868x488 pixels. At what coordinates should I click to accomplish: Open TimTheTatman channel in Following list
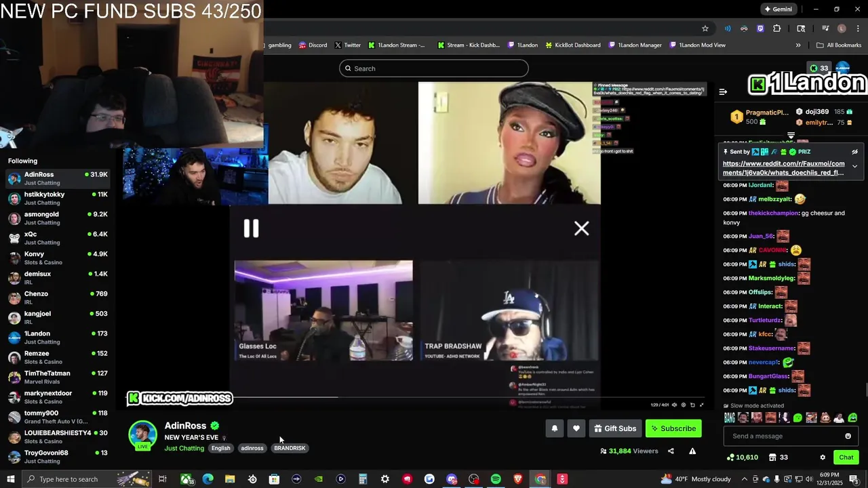point(58,378)
